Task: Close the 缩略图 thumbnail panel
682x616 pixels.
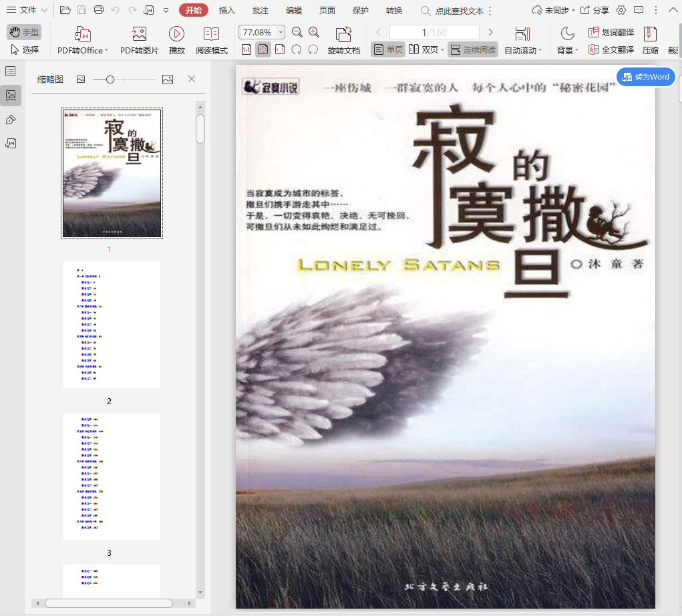Action: click(192, 79)
